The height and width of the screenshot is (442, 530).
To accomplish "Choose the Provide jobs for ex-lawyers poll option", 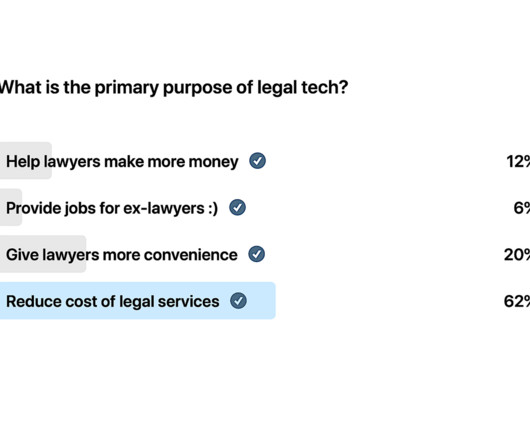I will 112,208.
